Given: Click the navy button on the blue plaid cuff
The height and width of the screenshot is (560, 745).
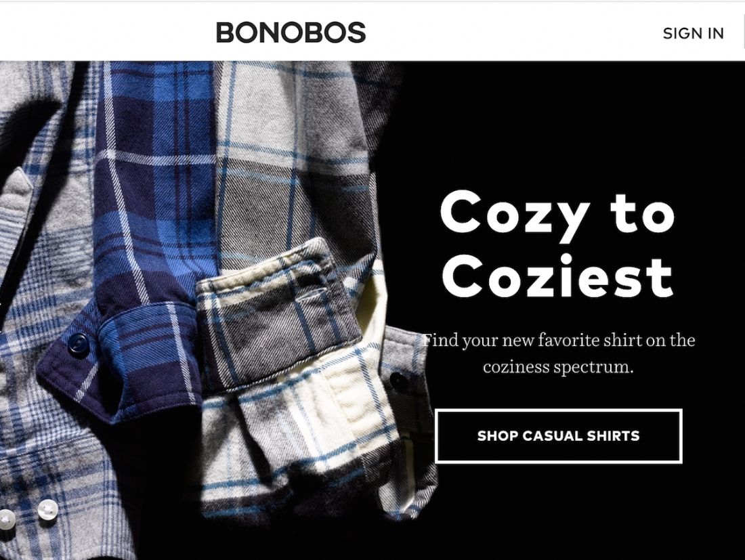Looking at the screenshot, I should click(78, 344).
